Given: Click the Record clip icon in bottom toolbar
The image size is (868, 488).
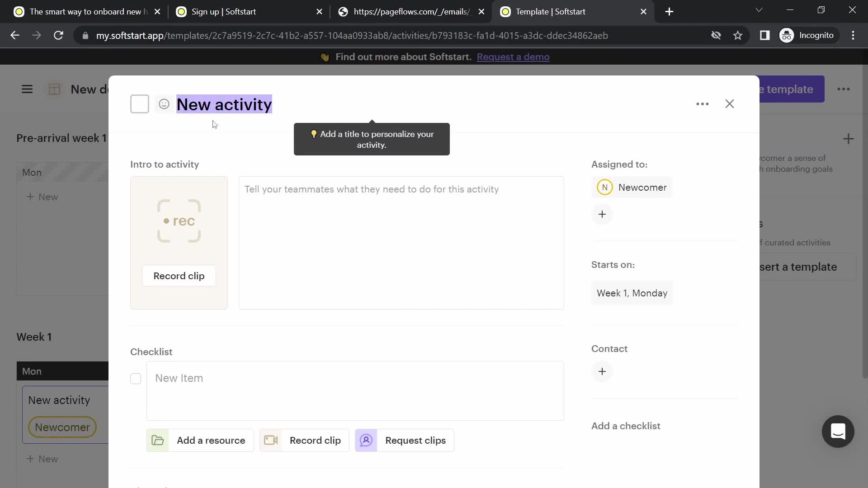Looking at the screenshot, I should [271, 441].
